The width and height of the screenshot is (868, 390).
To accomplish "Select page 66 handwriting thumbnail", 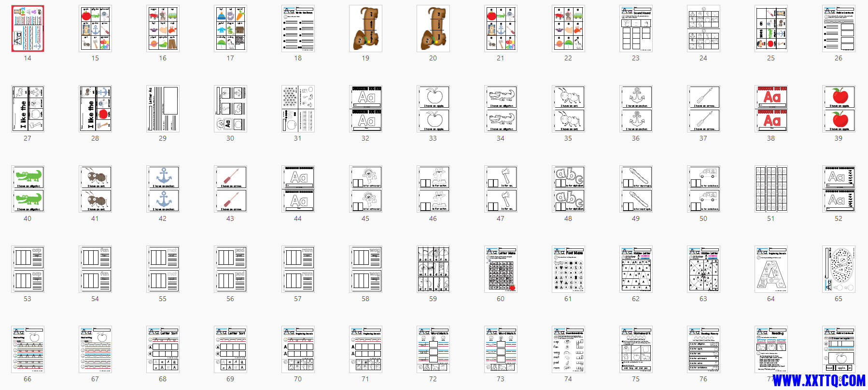I will [x=28, y=349].
